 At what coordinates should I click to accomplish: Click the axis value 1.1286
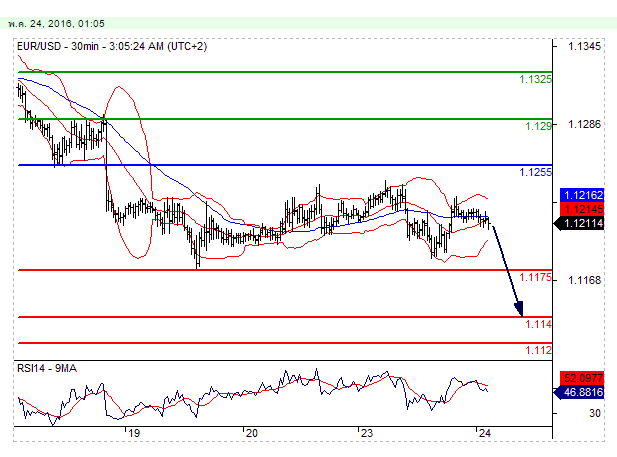[584, 124]
